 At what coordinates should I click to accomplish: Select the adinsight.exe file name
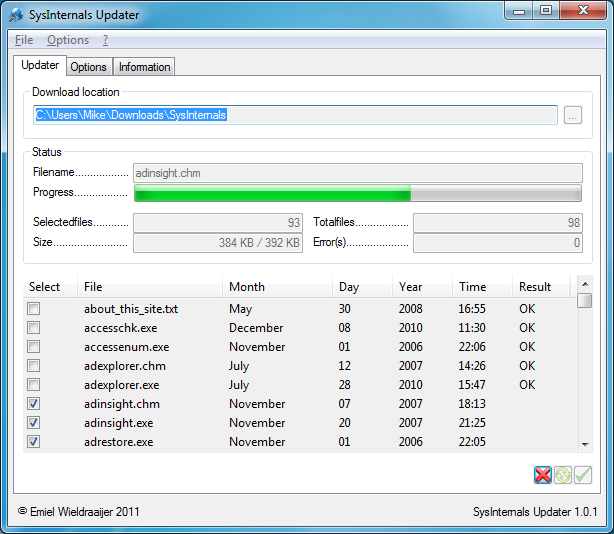pyautogui.click(x=119, y=423)
